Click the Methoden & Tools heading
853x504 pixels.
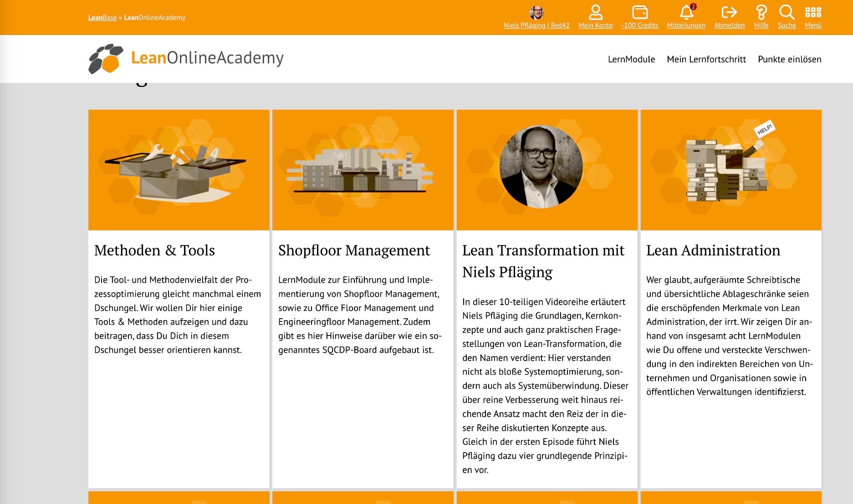pyautogui.click(x=154, y=250)
